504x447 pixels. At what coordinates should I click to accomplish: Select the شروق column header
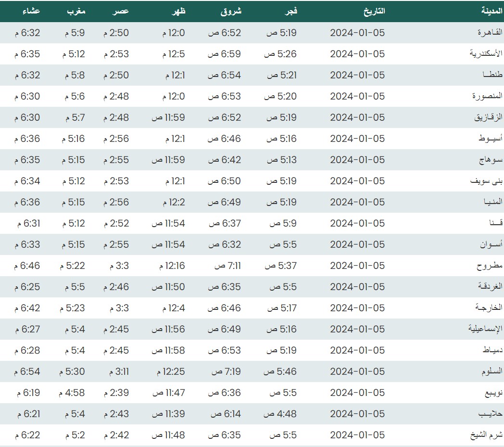click(x=231, y=11)
